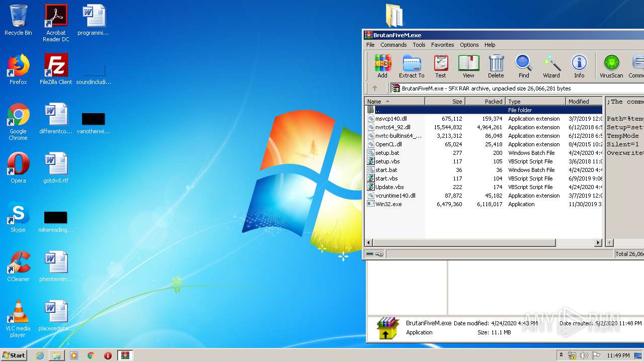
Task: Select the nvrtc-builtins64 dll file
Action: [484, 136]
